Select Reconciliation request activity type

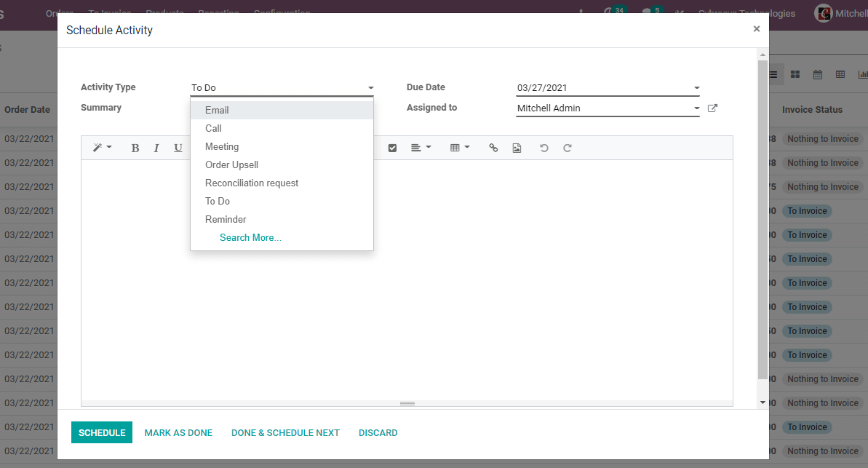point(282,183)
